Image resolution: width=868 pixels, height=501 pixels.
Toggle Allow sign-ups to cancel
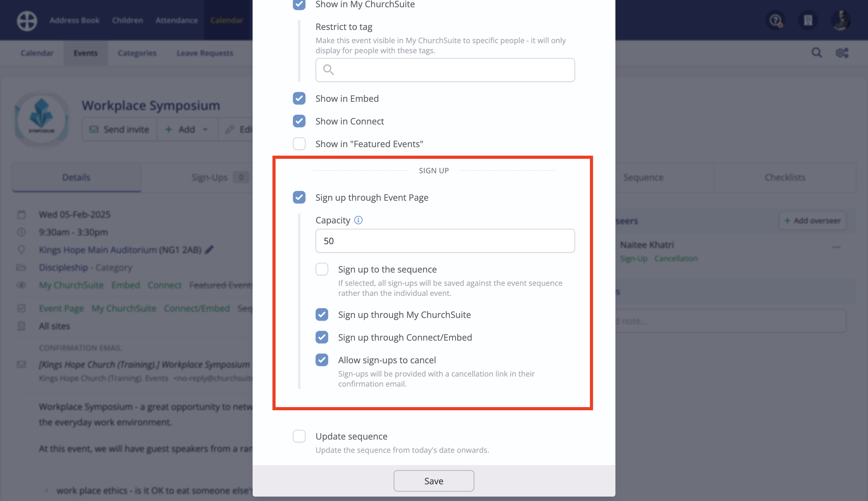322,360
